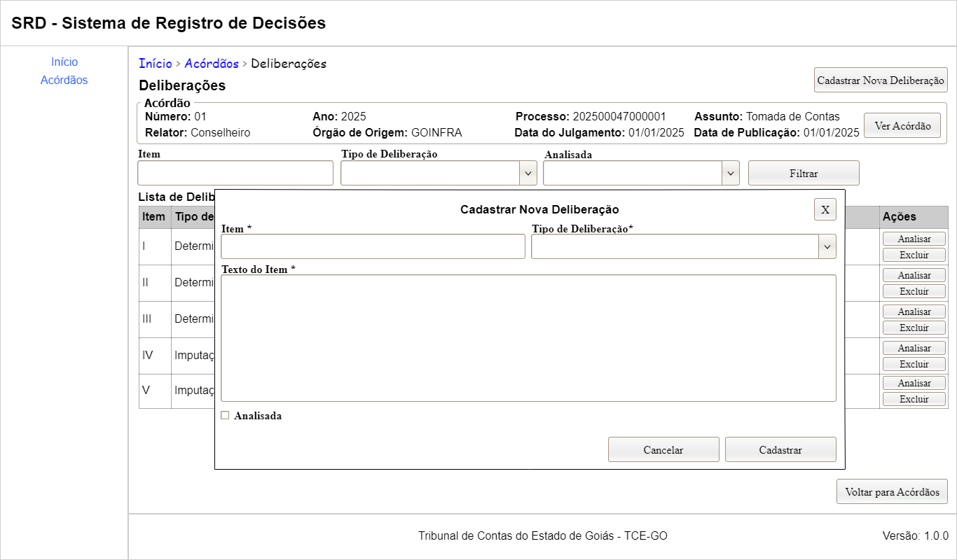
Task: Check the Analisada checkbox in the dialog
Action: click(225, 415)
